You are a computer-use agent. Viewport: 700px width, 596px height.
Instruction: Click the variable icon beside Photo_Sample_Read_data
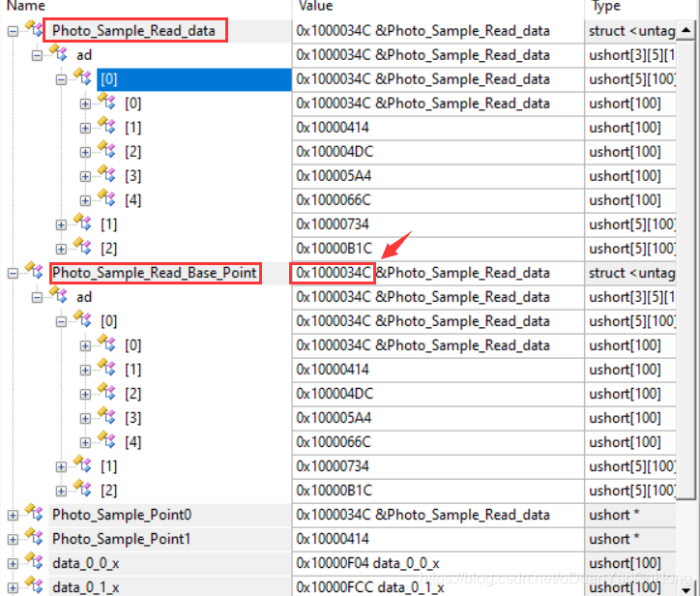coord(34,29)
